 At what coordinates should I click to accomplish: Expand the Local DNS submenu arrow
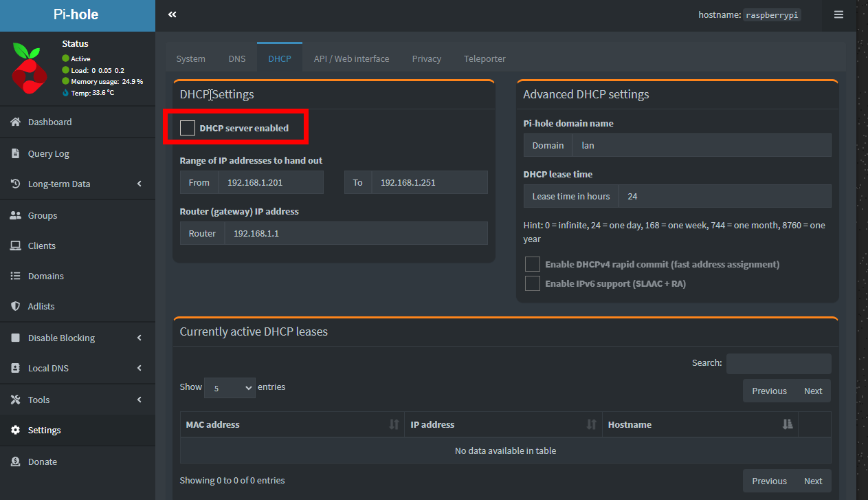coord(140,368)
